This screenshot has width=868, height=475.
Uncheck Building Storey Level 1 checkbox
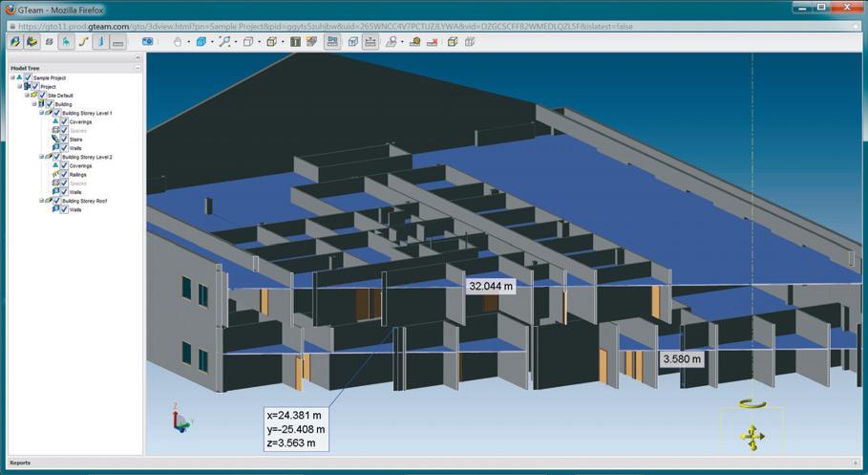(56, 113)
